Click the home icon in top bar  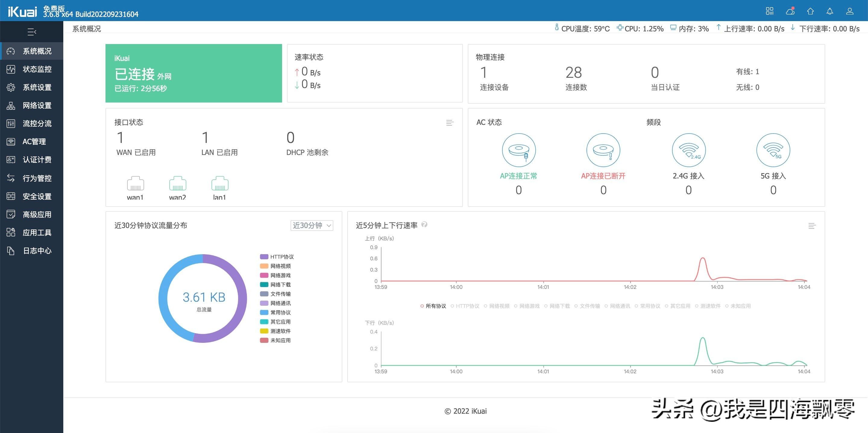(810, 11)
